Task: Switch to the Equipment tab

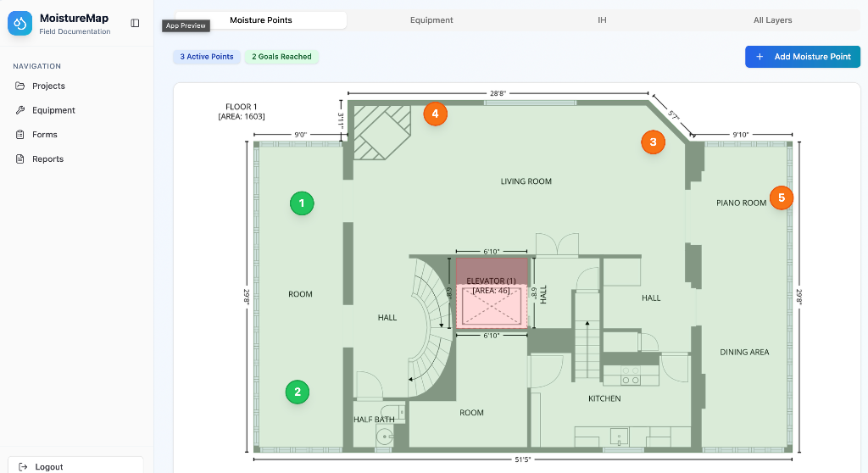Action: (x=431, y=20)
